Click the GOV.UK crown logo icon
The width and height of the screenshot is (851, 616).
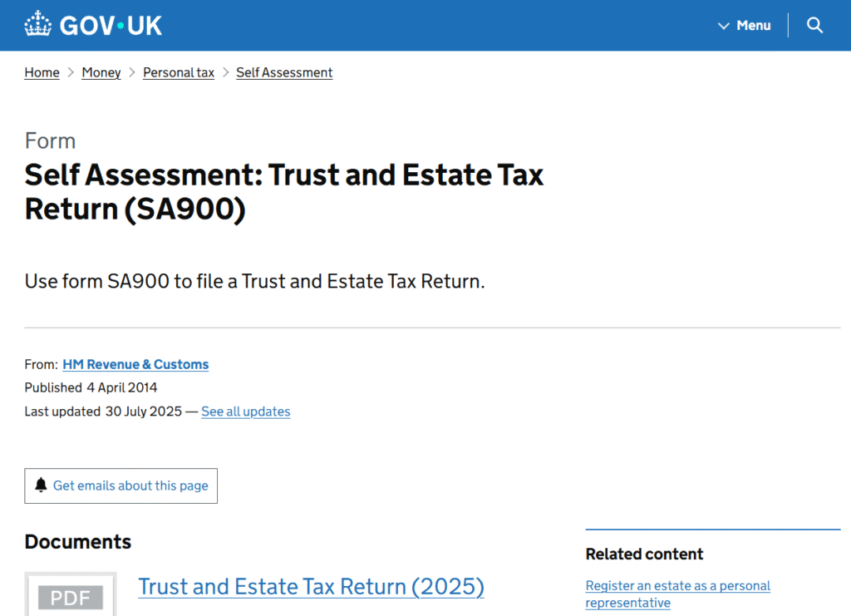38,24
